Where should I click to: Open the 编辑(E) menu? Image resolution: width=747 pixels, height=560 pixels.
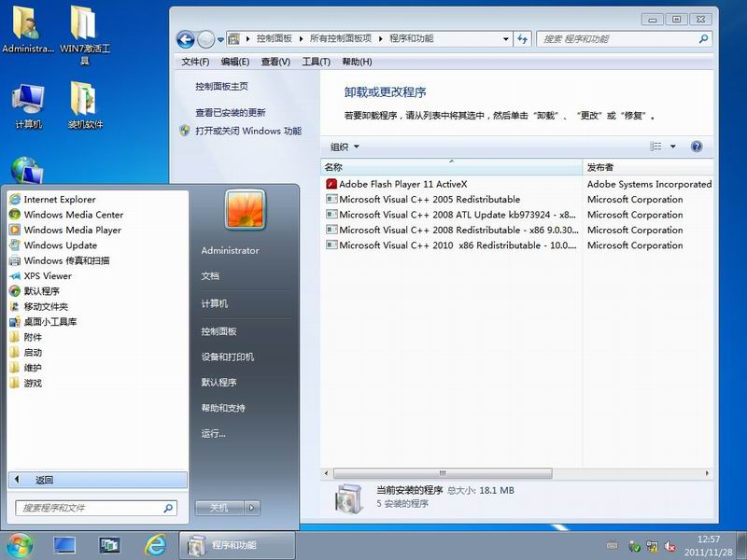[x=235, y=62]
